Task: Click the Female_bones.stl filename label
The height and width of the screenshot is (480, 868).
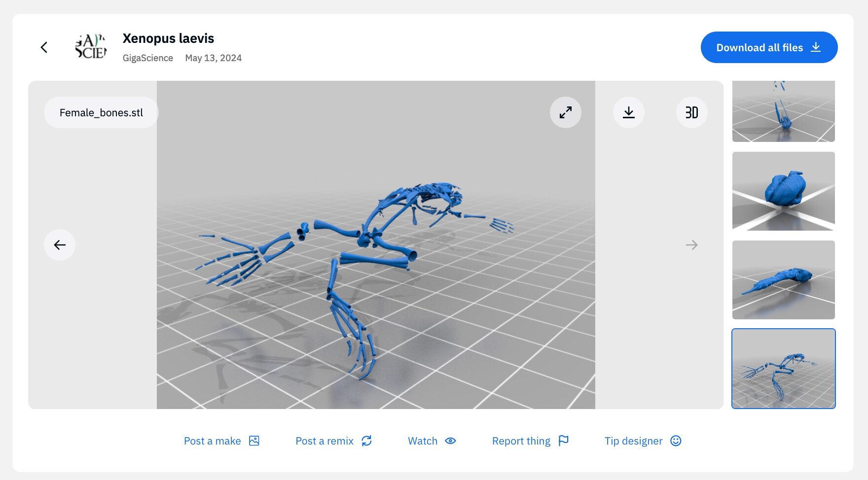Action: point(101,112)
